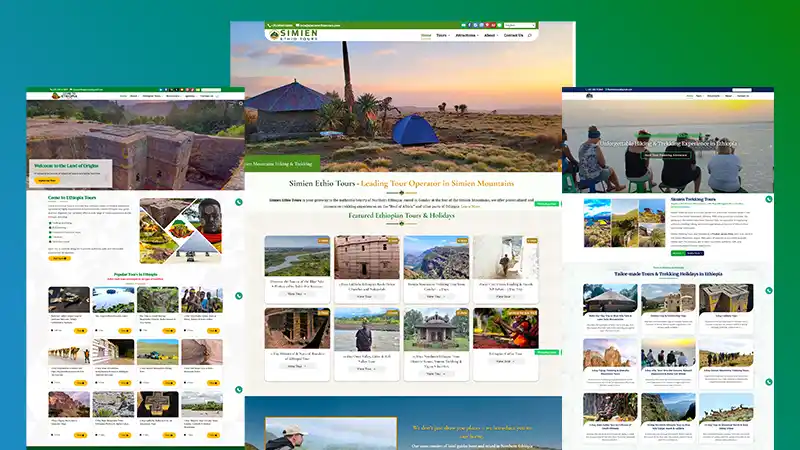Click phone icon beside Simien Trekking Tours section
800x450 pixels.
pos(769,199)
